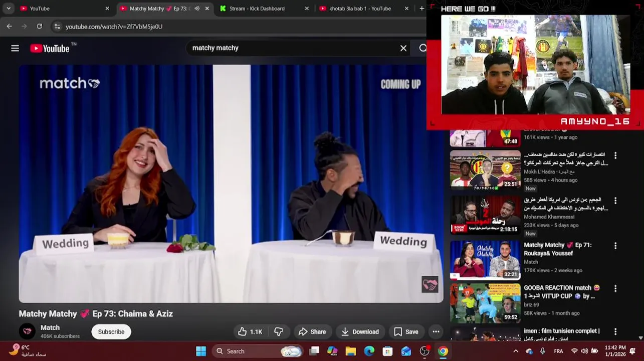Open the GOOBA REACTION 59:52 thumbnail
Screen dimensions: 644x361
click(x=485, y=303)
